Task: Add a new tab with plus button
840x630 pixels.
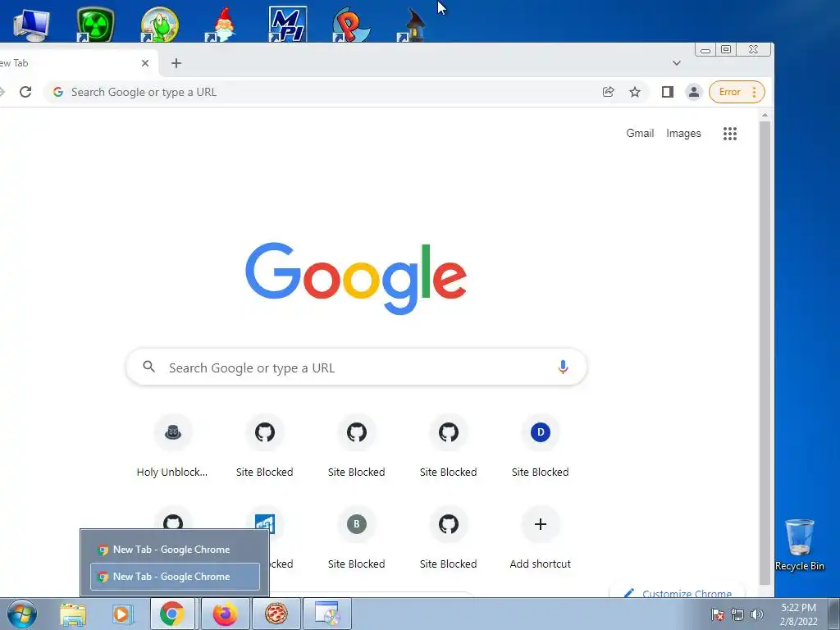Action: (176, 63)
